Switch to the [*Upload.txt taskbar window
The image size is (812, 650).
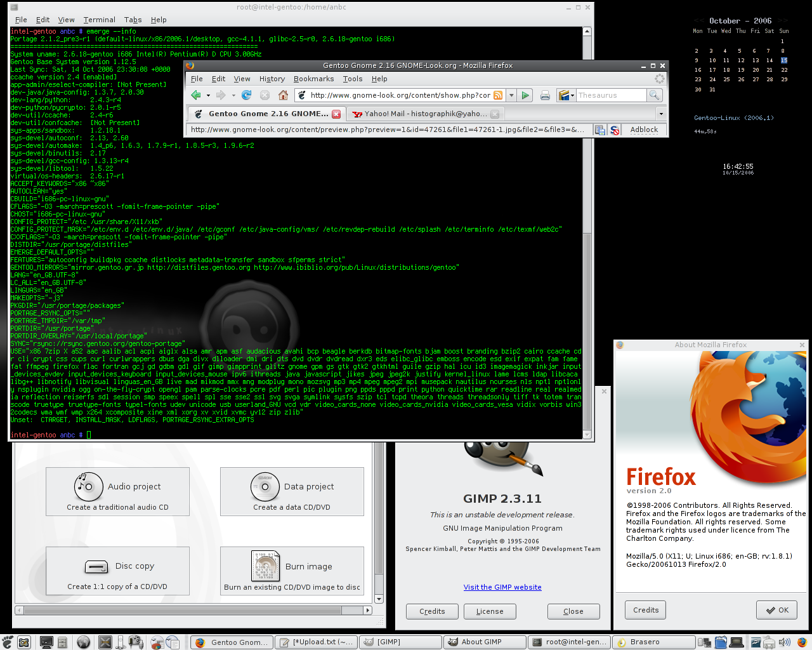tap(316, 642)
